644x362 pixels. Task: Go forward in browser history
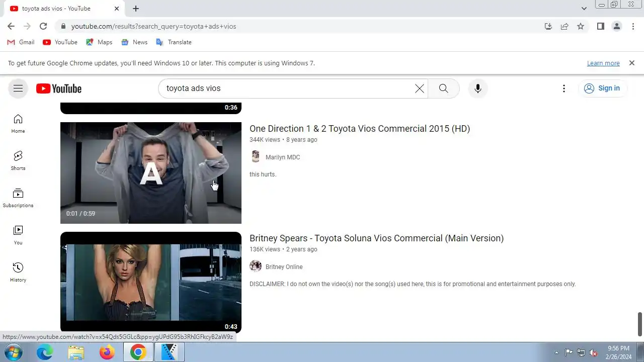[27, 26]
